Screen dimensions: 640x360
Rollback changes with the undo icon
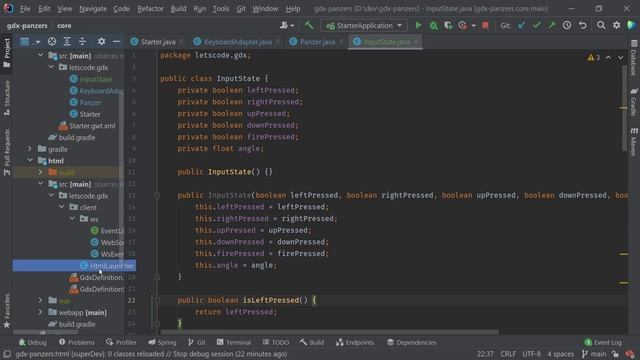pyautogui.click(x=583, y=25)
